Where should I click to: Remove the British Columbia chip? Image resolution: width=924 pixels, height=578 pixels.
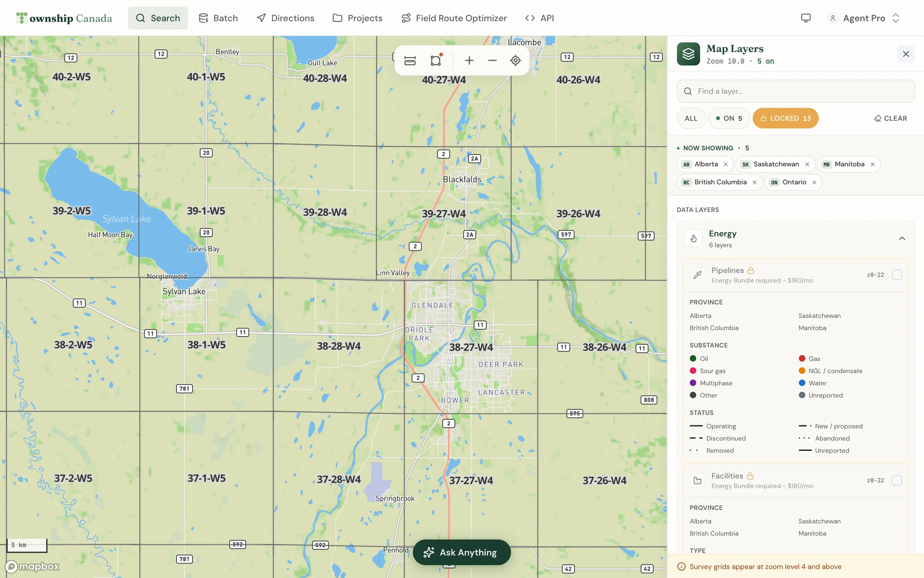755,183
